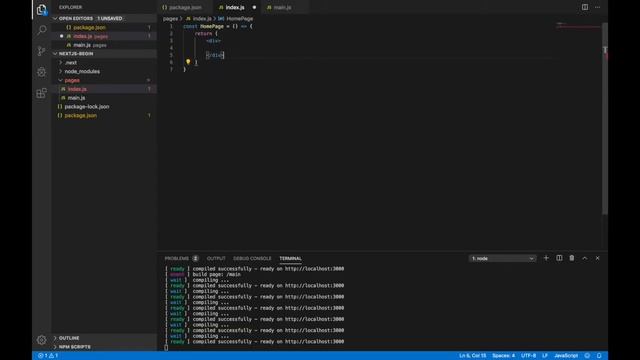640x360 pixels.
Task: Open notifications bell in status bar
Action: coord(599,356)
